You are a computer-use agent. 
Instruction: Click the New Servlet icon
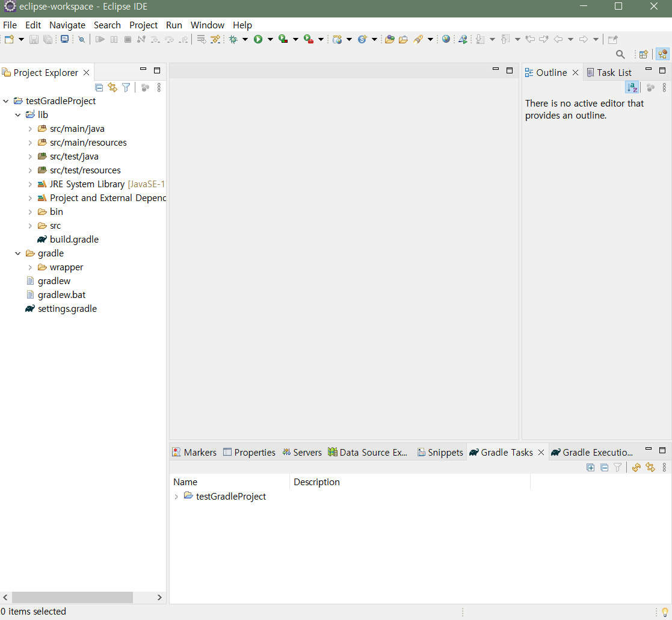click(362, 40)
